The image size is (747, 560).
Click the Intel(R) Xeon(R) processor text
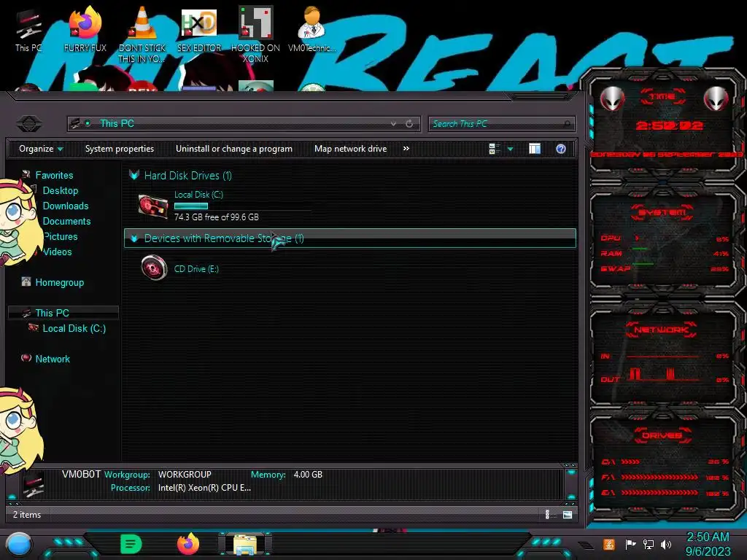204,488
